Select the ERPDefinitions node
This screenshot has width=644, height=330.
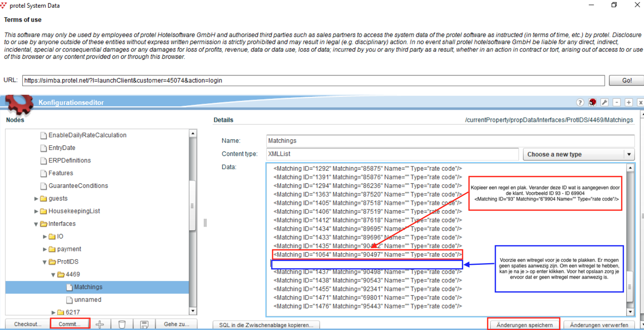tap(70, 160)
